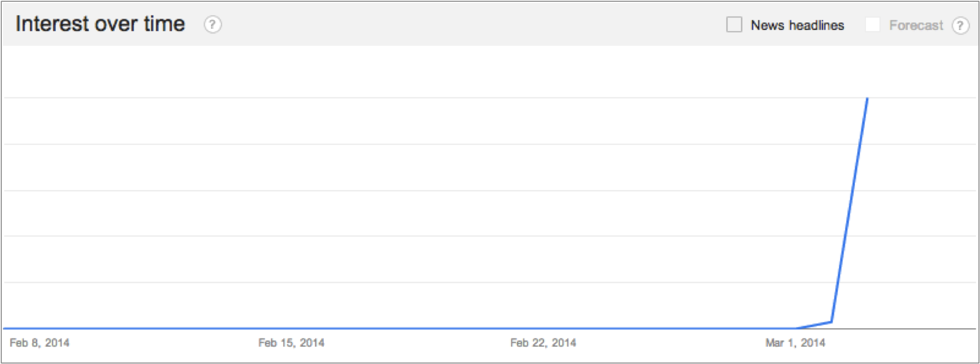Screen dimensions: 980x364
Task: Click the News headlines label text
Action: pos(797,25)
